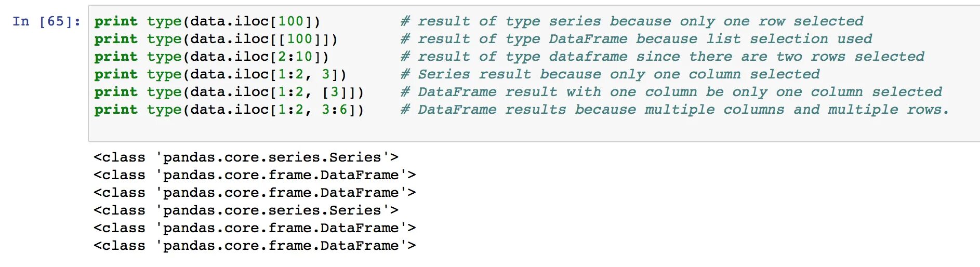Click the In [65] cell prompt
The image size is (980, 267).
[x=46, y=21]
